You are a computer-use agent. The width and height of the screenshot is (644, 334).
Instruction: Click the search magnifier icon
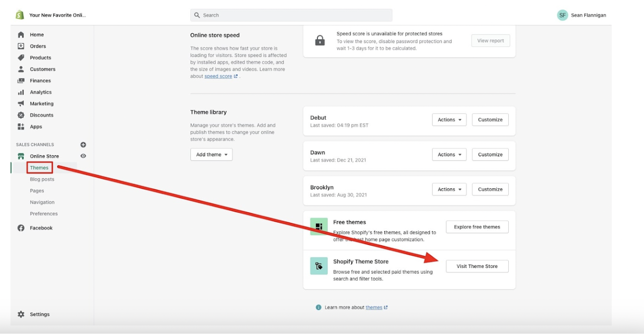[197, 15]
